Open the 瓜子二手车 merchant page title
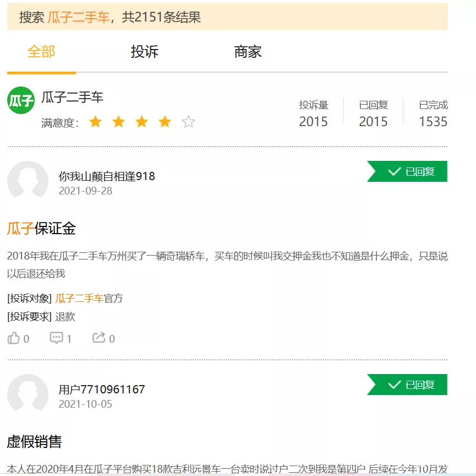476x476 pixels. pos(72,98)
